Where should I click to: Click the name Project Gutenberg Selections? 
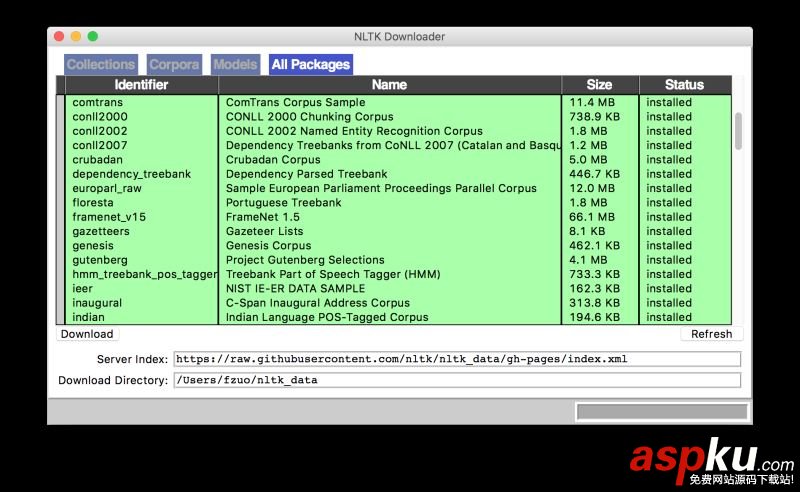click(305, 260)
